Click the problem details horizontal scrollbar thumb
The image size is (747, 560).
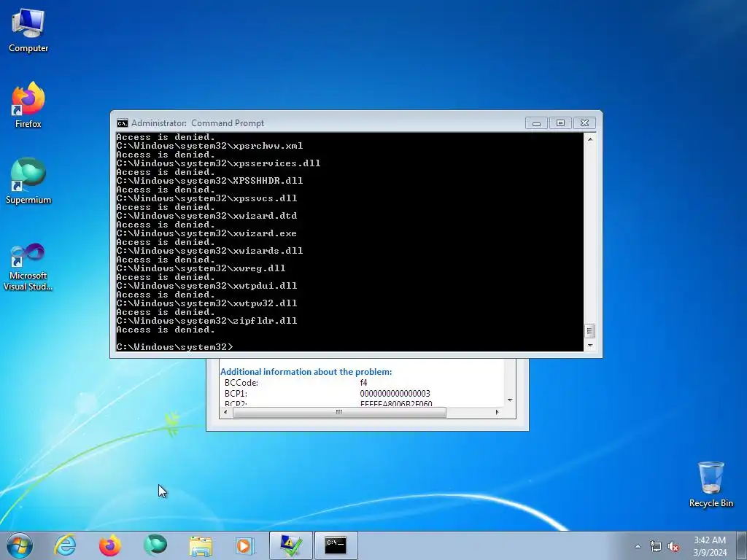point(339,413)
